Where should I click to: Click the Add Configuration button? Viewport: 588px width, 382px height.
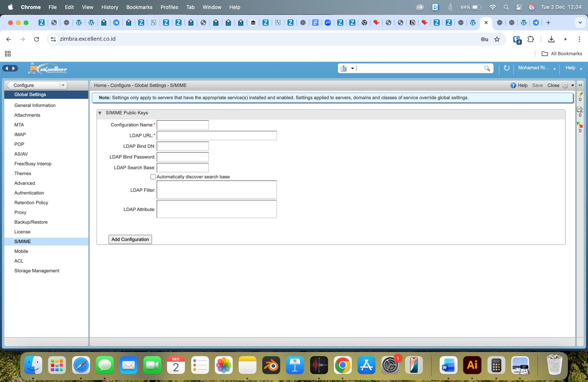(130, 239)
